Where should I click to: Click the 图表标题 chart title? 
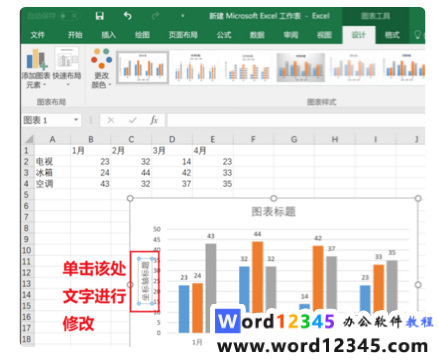[x=273, y=211]
